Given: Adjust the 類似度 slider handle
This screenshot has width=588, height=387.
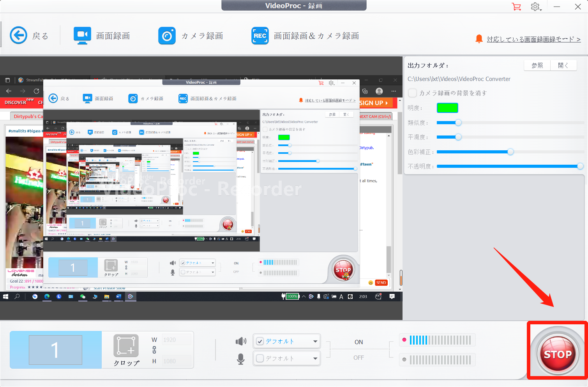Looking at the screenshot, I should (458, 123).
